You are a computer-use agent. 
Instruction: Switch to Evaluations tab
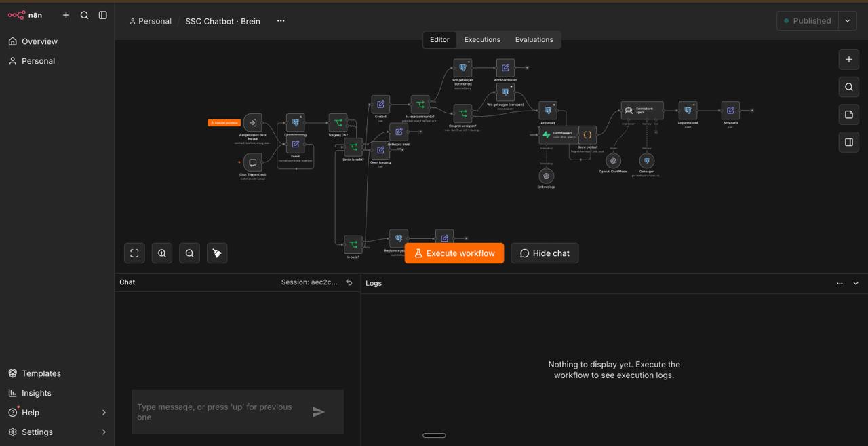point(534,39)
